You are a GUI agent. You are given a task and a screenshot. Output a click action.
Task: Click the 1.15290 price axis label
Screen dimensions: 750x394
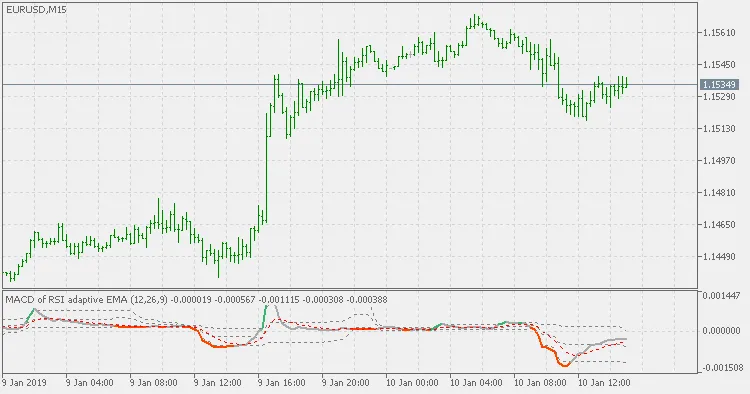click(x=719, y=97)
